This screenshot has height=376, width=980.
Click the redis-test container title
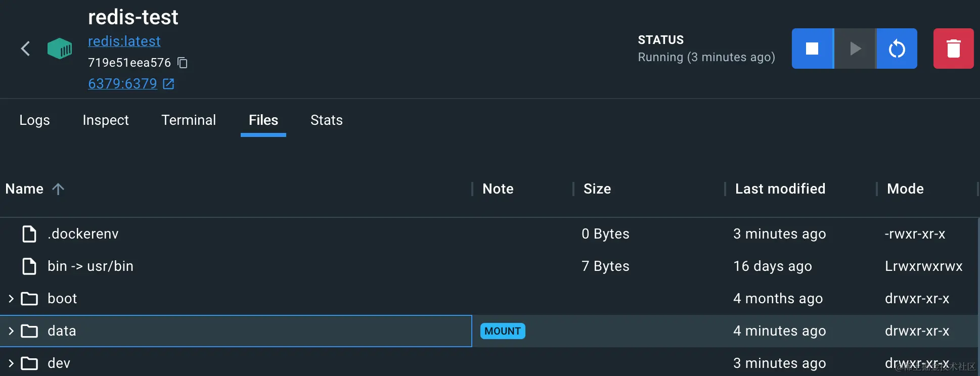(133, 17)
